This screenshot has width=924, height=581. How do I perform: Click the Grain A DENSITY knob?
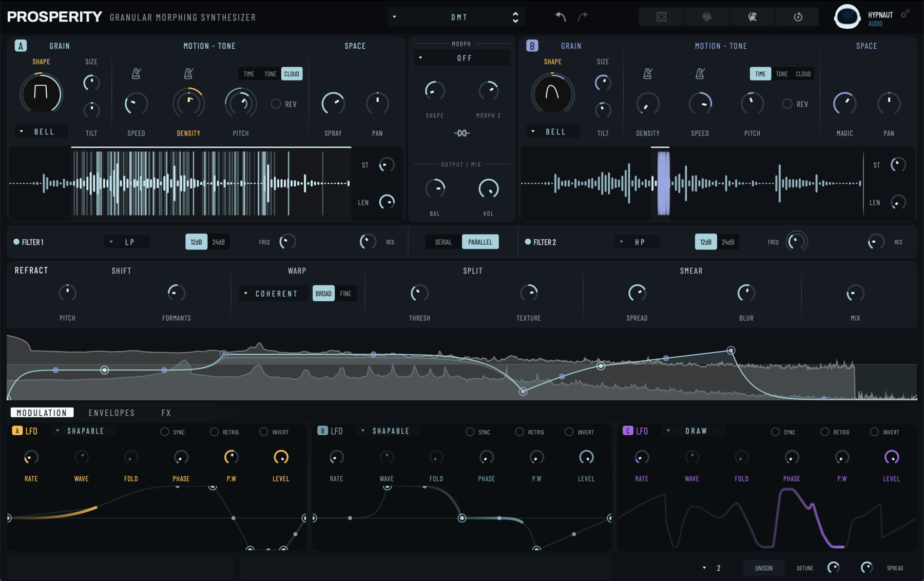[x=188, y=103]
